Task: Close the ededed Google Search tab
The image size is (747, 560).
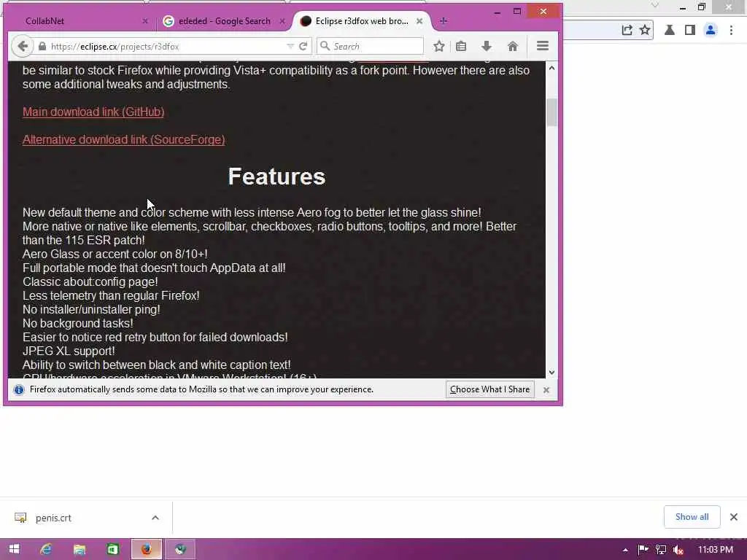Action: [282, 21]
